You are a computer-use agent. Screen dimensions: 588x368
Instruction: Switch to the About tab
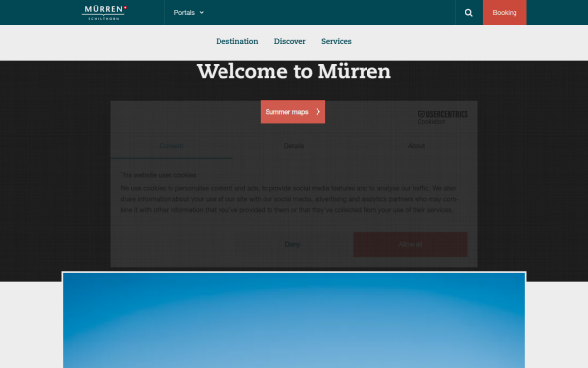[x=416, y=146]
